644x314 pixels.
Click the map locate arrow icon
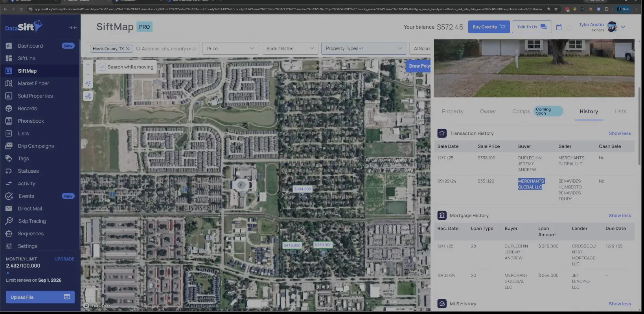click(88, 83)
